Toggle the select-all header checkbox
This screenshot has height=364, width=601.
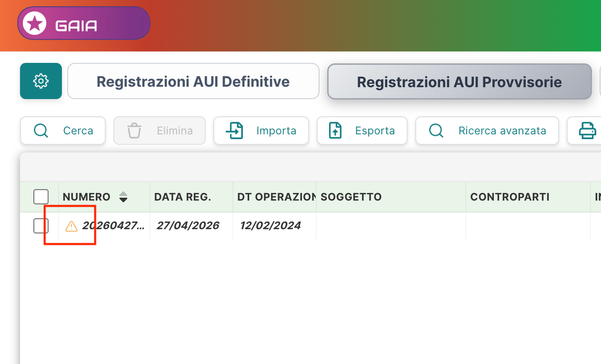tap(41, 197)
